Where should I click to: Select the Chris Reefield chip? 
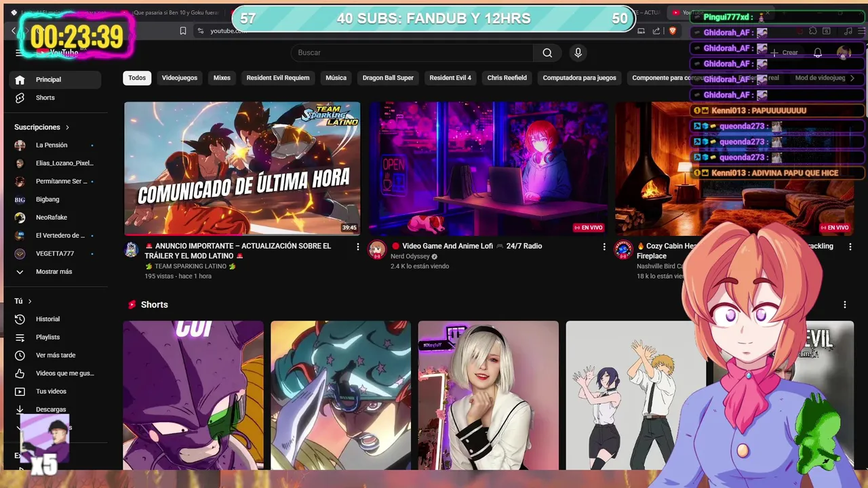(507, 78)
